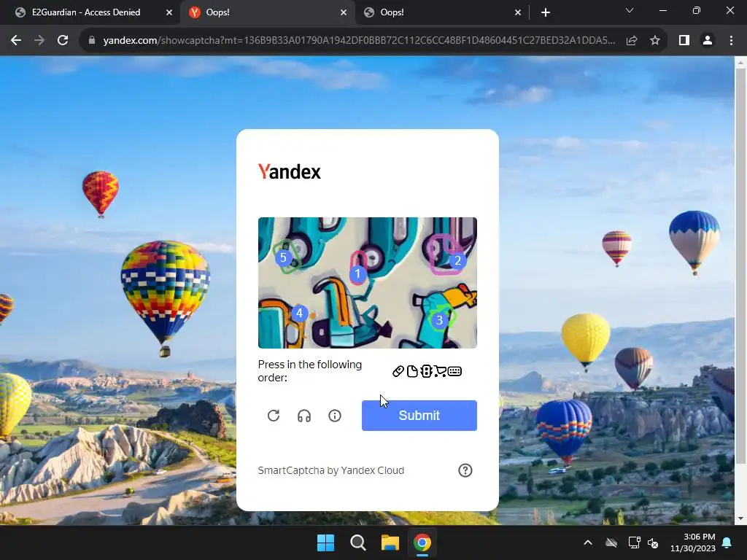Click the Chrome icon in the taskbar

coord(422,542)
